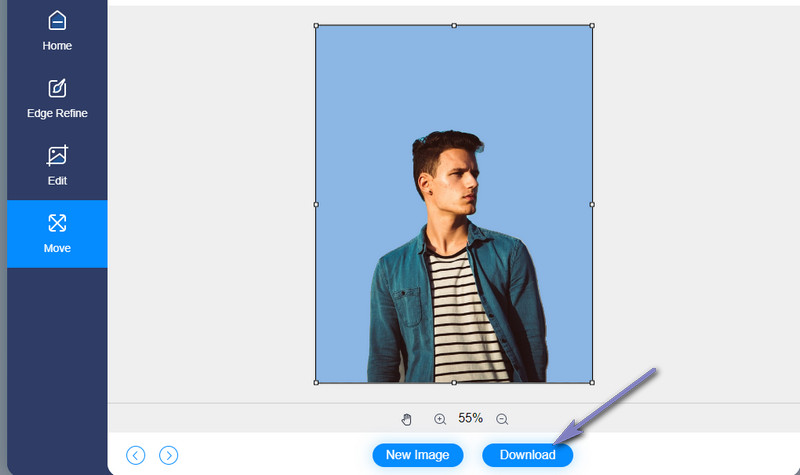Click the 55% zoom level text
Image resolution: width=800 pixels, height=475 pixels.
471,418
